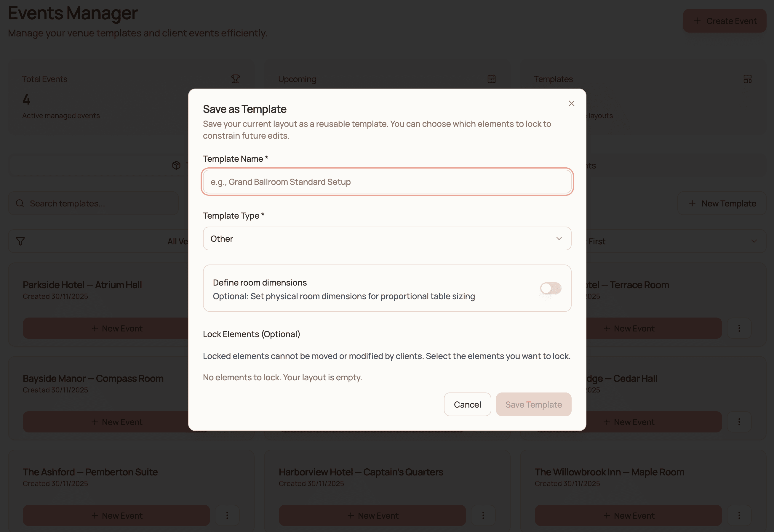Open the kebab menu on The Willowbrook Inn card
Image resolution: width=774 pixels, height=532 pixels.
tap(739, 515)
